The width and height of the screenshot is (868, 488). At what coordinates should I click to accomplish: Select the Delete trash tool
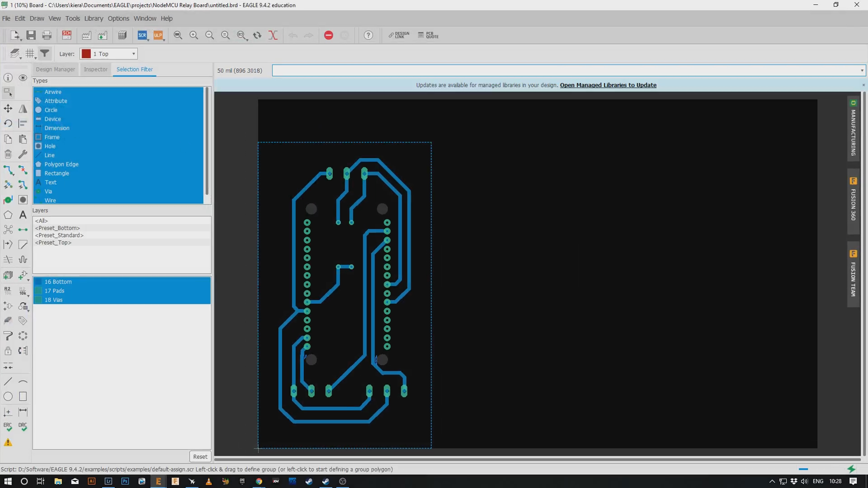tap(8, 154)
